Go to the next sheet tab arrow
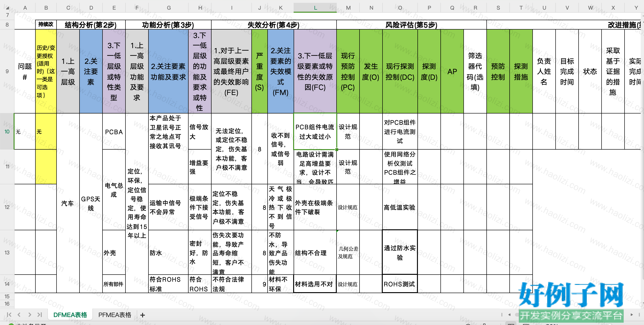Screen dimensions: 644x325 [x=30, y=314]
